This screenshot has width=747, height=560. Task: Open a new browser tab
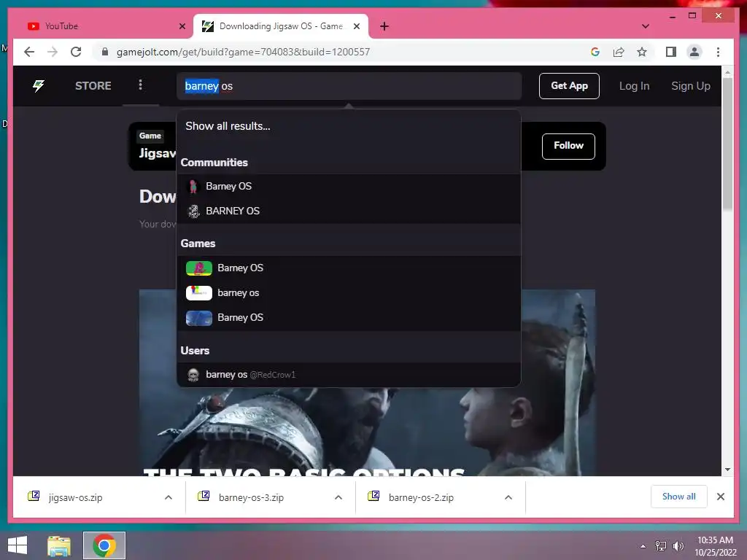click(x=384, y=26)
